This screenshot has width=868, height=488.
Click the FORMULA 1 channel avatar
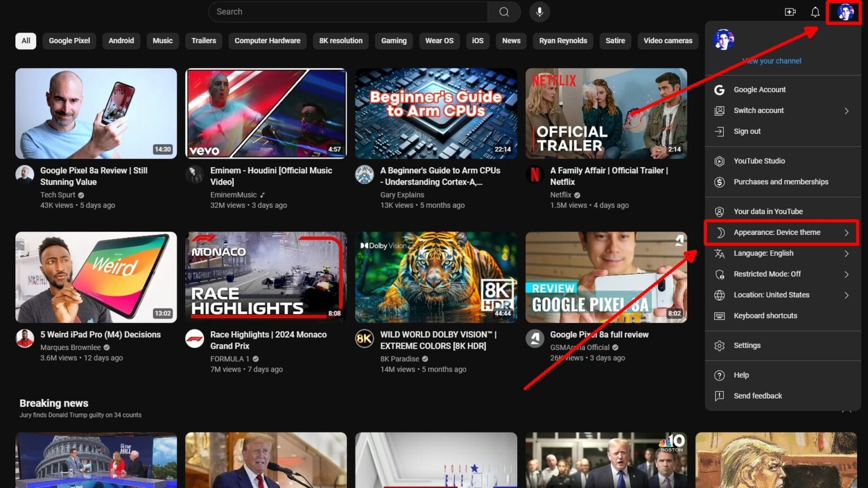coord(194,338)
